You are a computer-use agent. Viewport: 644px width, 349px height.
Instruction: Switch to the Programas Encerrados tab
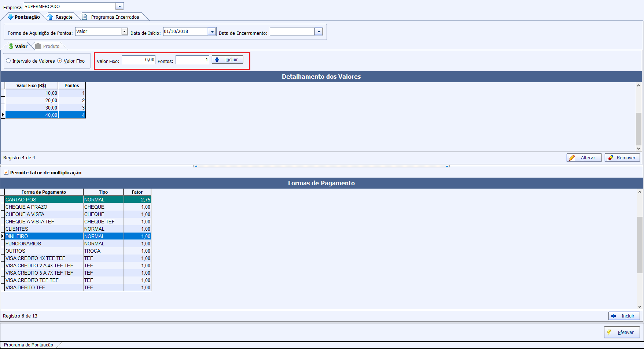(x=115, y=17)
